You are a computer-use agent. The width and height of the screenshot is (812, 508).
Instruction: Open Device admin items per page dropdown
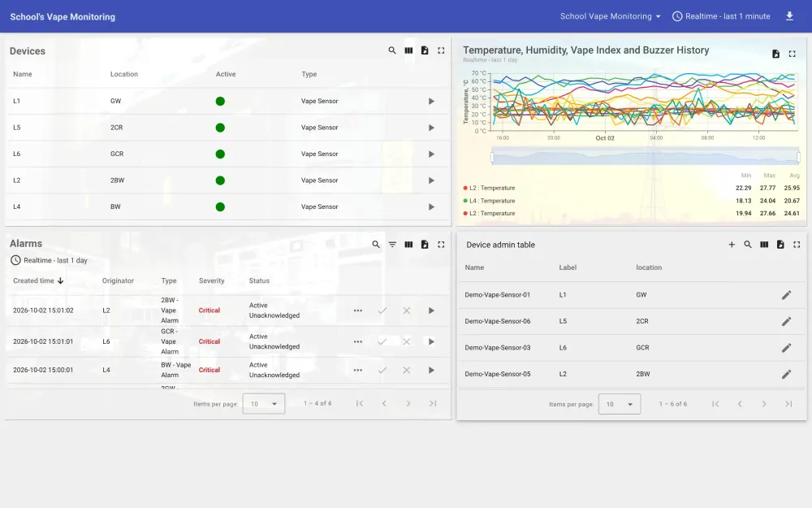(x=620, y=404)
